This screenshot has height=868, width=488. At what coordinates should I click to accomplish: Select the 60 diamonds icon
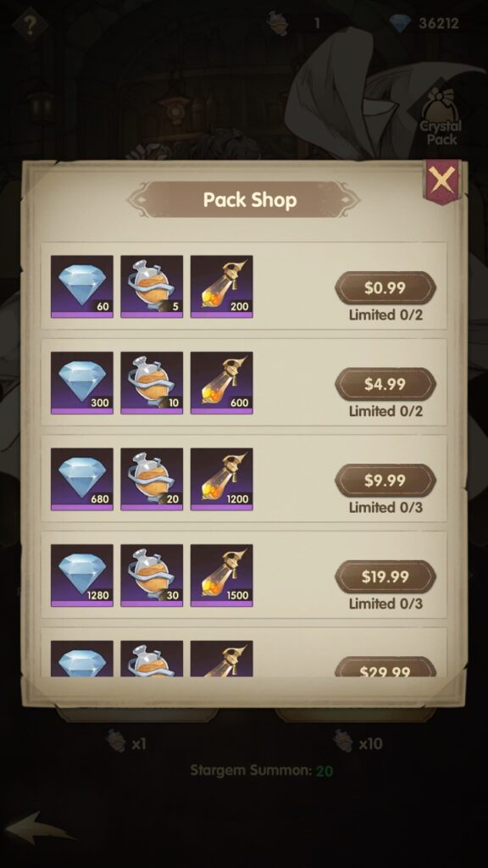coord(82,287)
